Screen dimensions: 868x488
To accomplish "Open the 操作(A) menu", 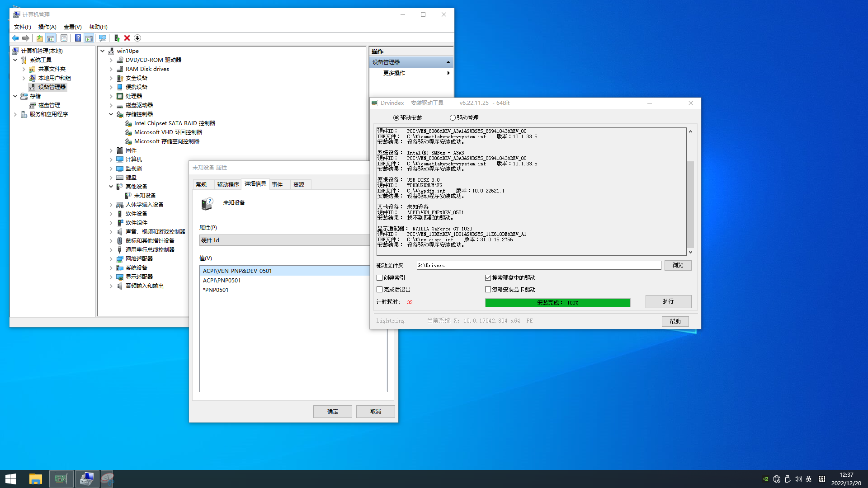I will tap(47, 27).
